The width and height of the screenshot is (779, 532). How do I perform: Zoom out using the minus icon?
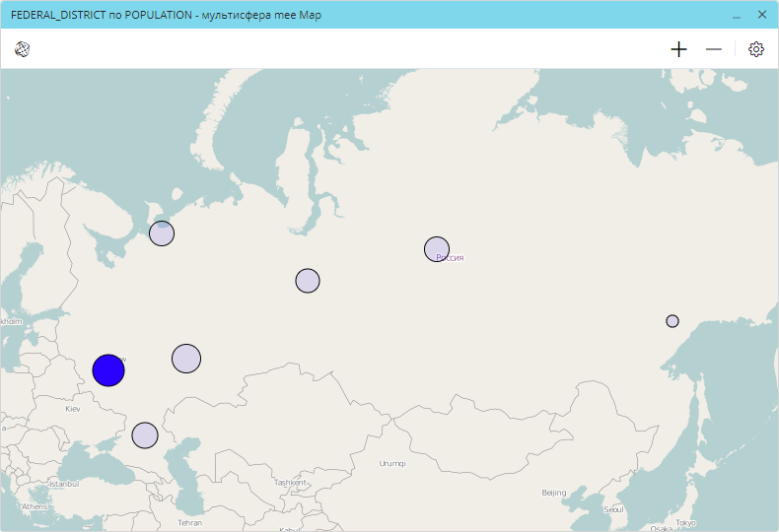[713, 49]
